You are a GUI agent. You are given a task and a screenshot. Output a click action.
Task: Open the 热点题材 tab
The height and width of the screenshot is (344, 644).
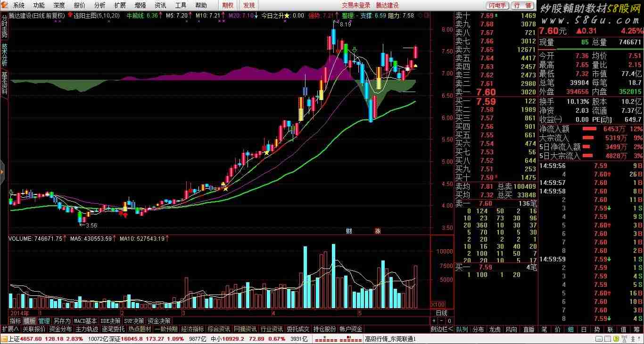[140, 329]
